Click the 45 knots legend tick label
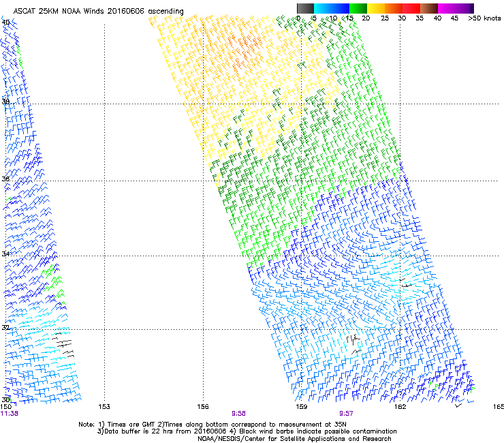Screen dimensions: 504x443 (454, 18)
